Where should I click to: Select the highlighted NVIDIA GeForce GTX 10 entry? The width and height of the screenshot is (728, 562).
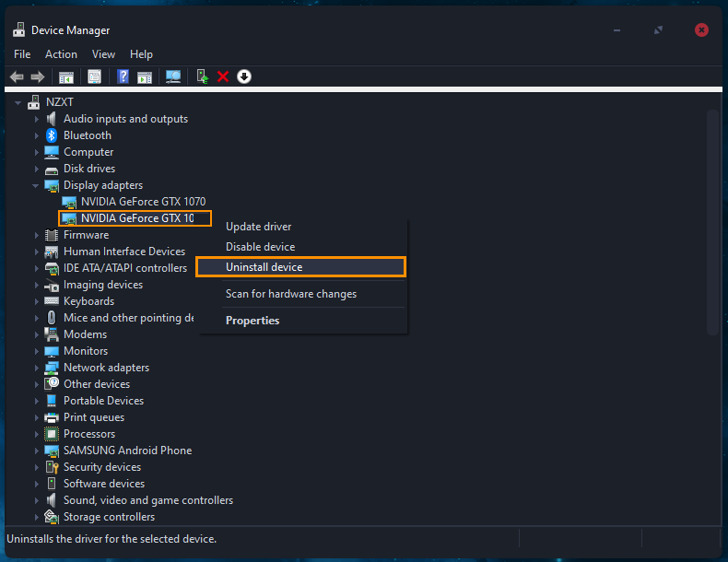coord(135,218)
